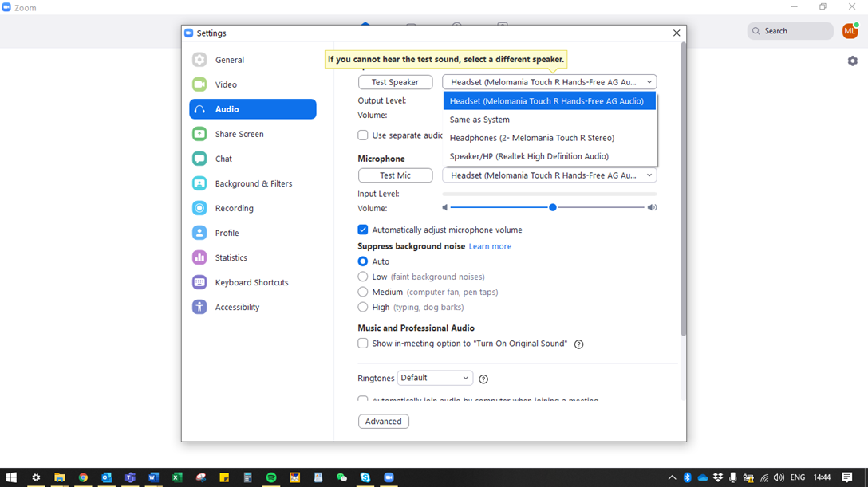868x487 pixels.
Task: Follow the Learn more link for noise suppression
Action: pos(490,246)
